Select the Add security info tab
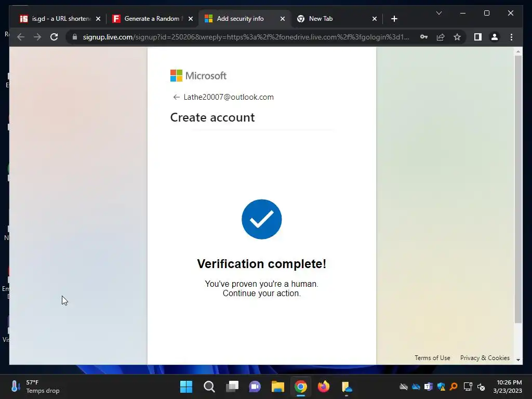532x399 pixels. (244, 19)
